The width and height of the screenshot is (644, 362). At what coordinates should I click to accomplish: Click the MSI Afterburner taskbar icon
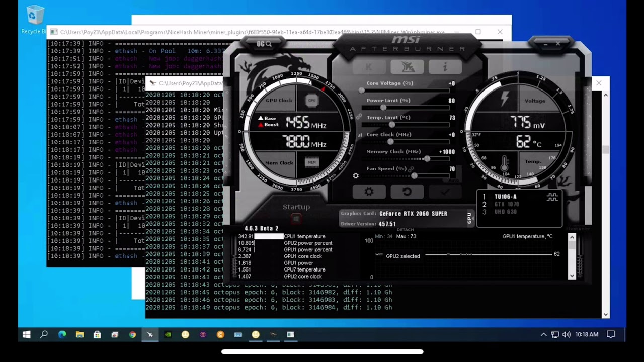(x=150, y=334)
